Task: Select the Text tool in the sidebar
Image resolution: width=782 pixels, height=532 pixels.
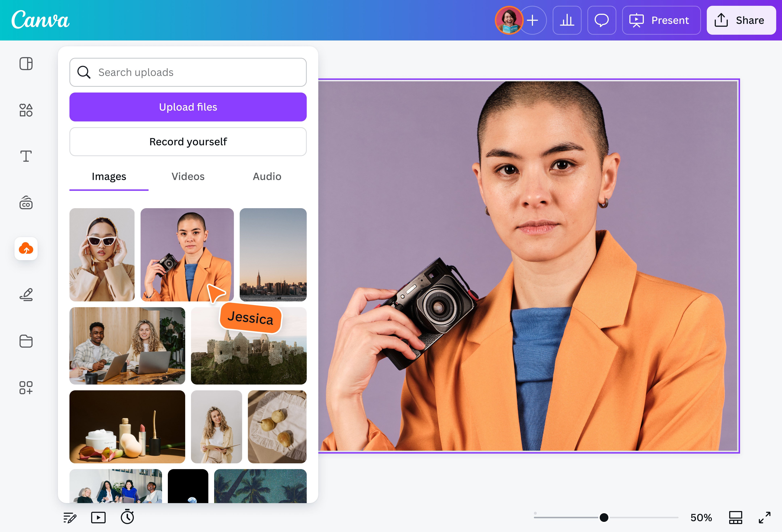Action: coord(26,156)
